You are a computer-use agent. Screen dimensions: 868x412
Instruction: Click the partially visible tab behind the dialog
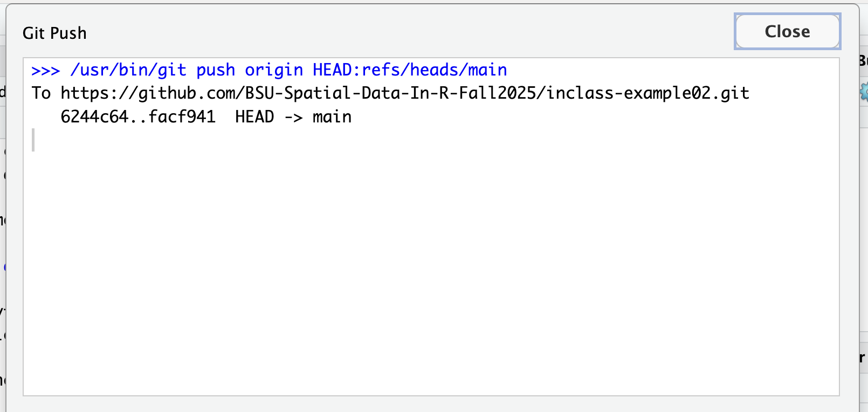pos(863,60)
